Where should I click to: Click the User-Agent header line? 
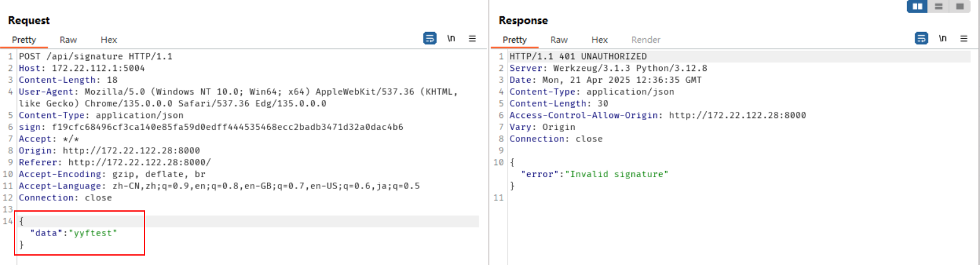point(238,97)
